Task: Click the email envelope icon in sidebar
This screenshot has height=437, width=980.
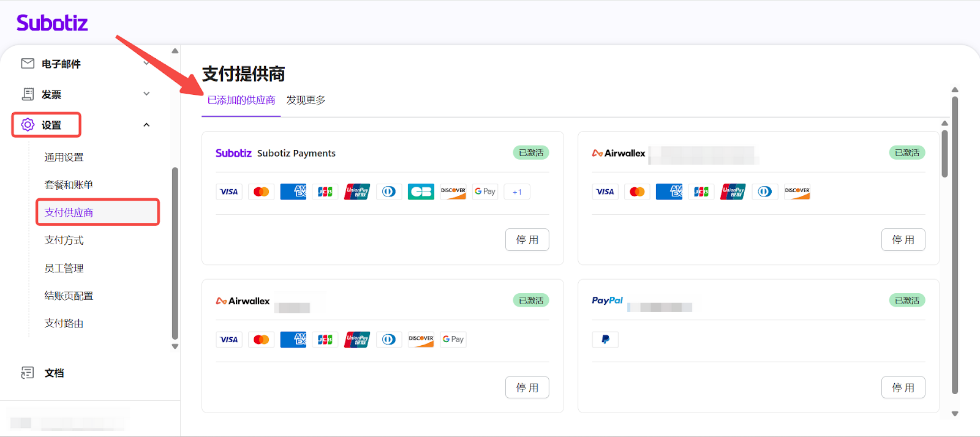Action: (28, 64)
